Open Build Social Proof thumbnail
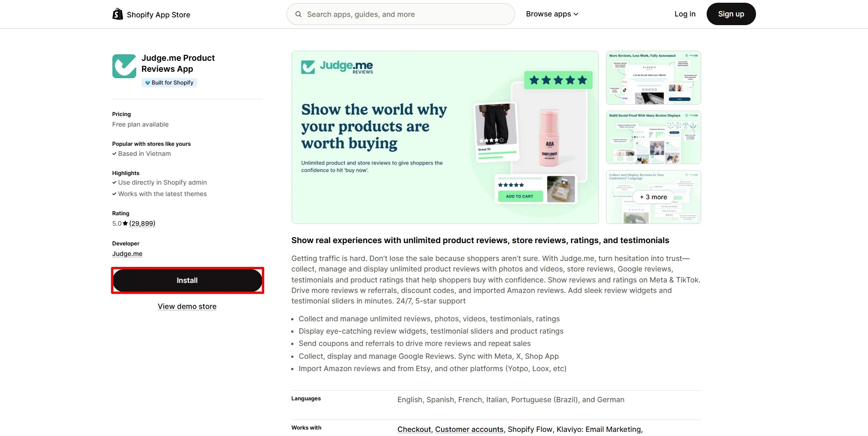The width and height of the screenshot is (868, 436). point(653,137)
